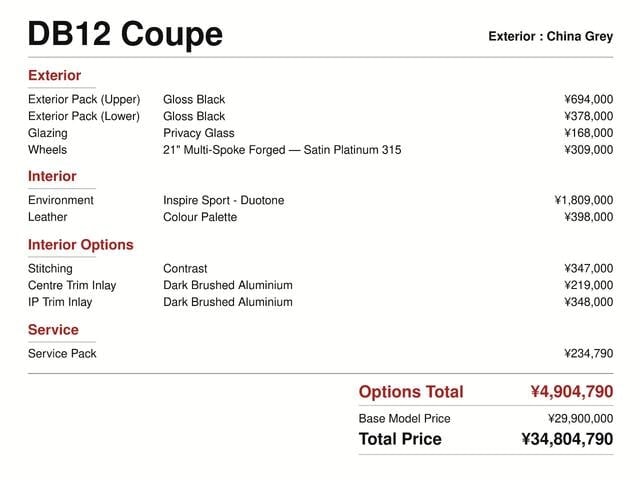This screenshot has height=480, width=640.
Task: Open the Interior Options heading
Action: 80,245
